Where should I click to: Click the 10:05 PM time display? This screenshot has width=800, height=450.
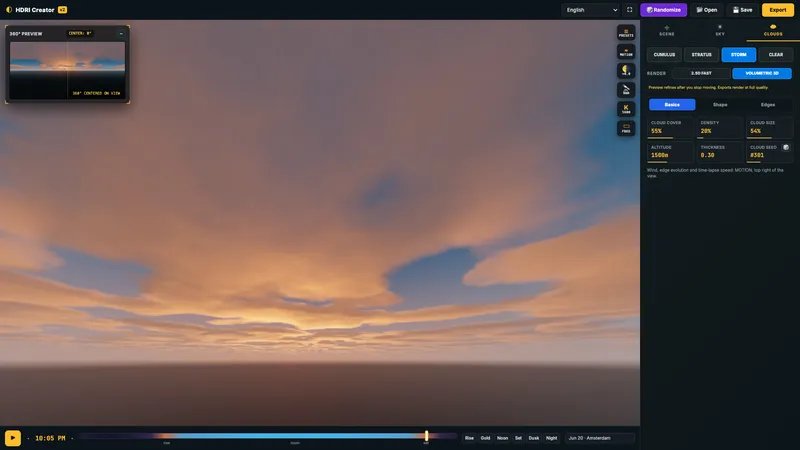pyautogui.click(x=50, y=438)
